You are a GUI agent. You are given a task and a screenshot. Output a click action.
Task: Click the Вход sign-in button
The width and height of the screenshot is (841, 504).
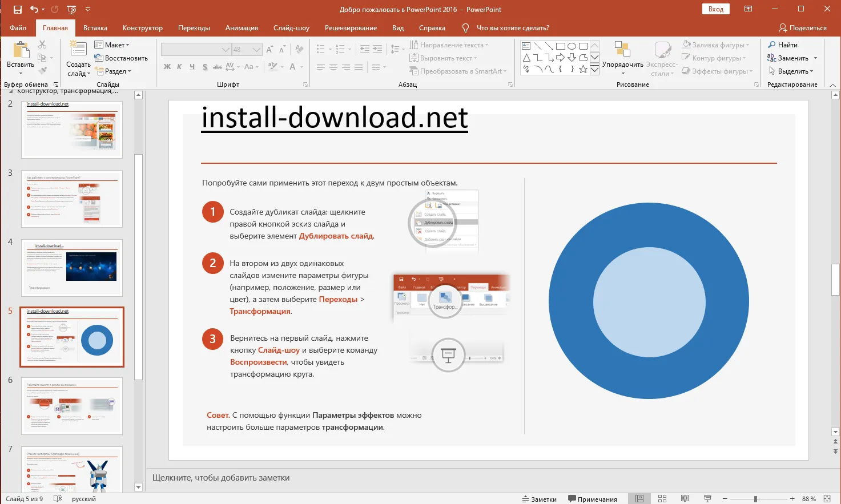click(x=715, y=9)
